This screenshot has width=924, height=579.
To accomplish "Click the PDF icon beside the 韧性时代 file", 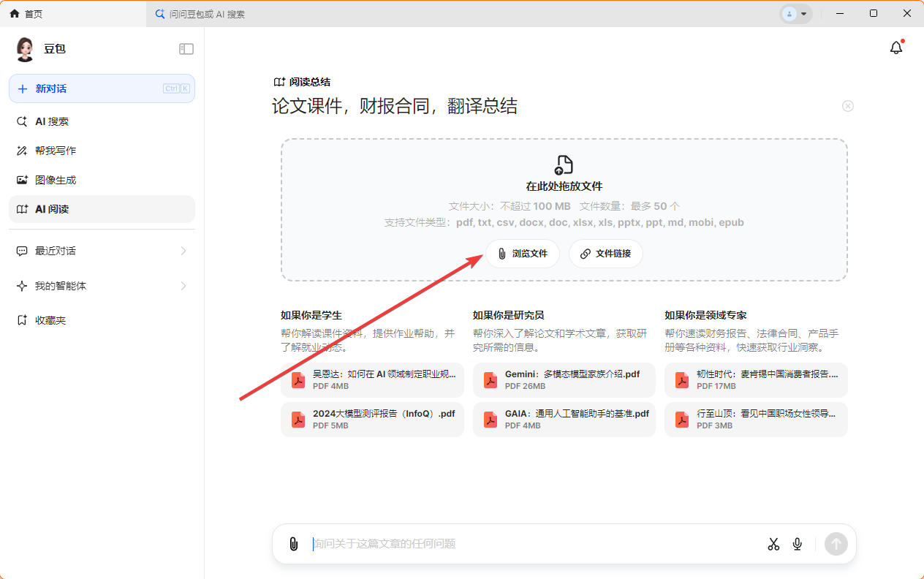I will click(x=681, y=380).
